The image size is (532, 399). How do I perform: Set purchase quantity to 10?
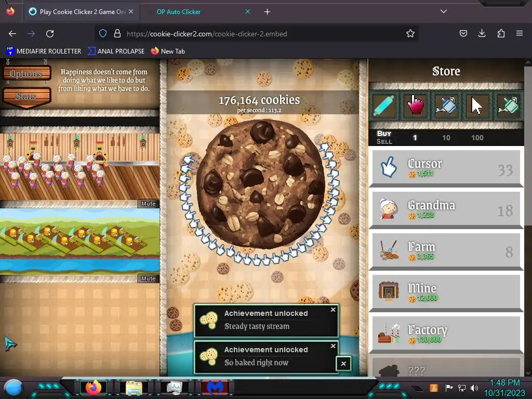coord(446,138)
